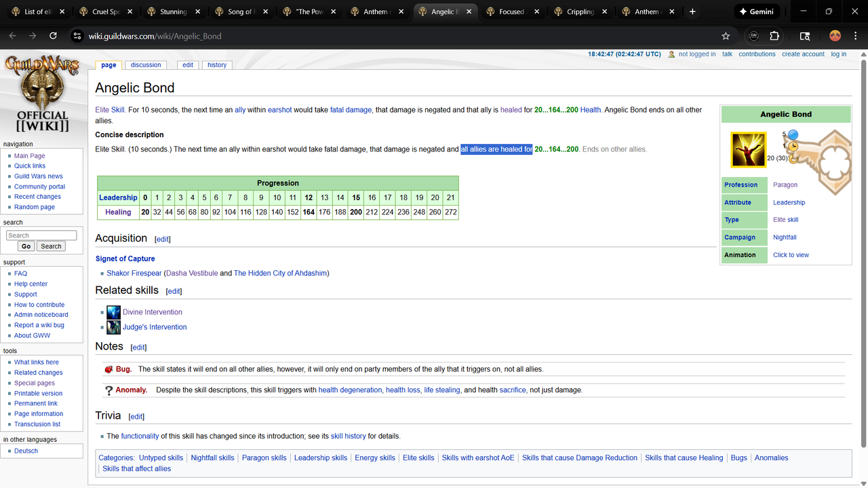Screen dimensions: 868x488
Task: Open the skill history link in Trivia
Action: (349, 436)
